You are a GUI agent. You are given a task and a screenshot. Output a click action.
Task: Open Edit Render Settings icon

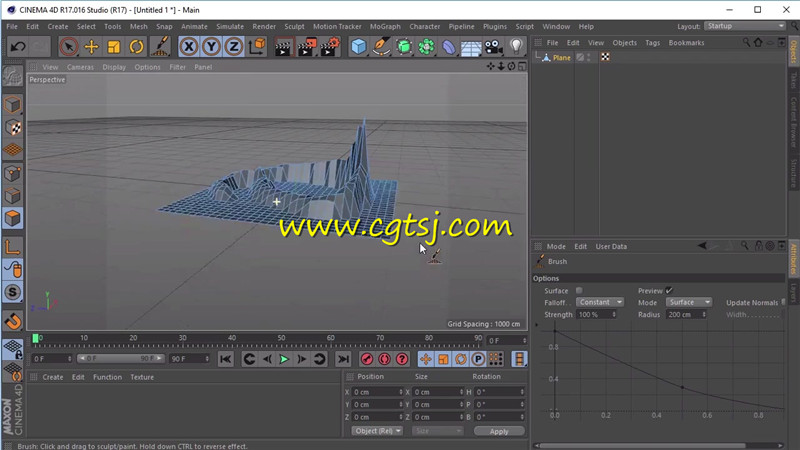pyautogui.click(x=330, y=47)
